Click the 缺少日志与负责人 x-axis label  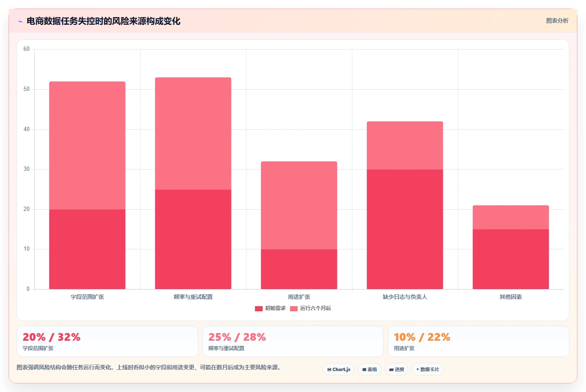405,297
